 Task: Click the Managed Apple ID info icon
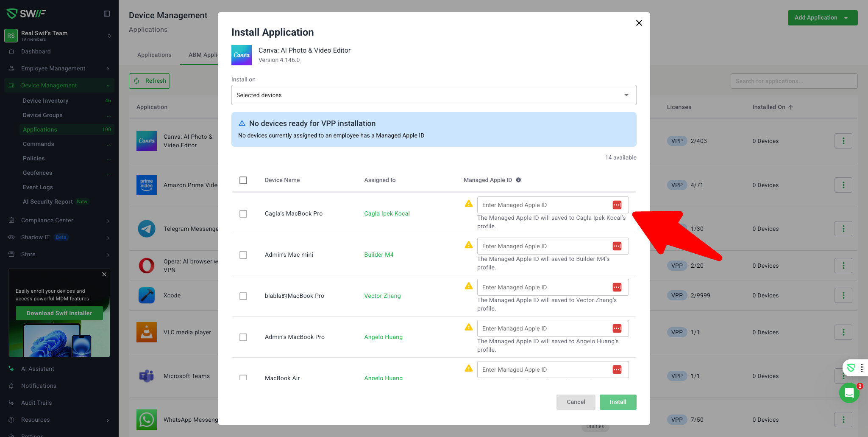(x=518, y=180)
